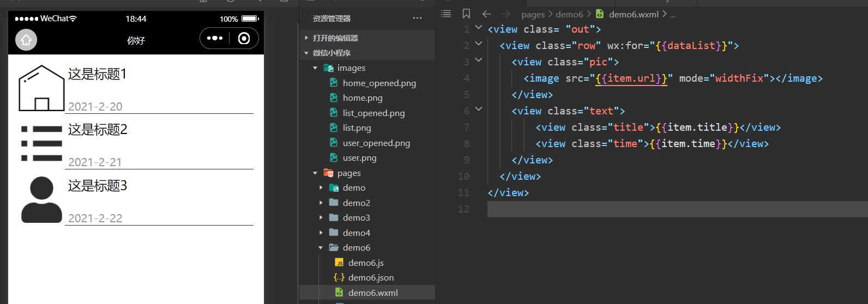Collapse the images folder arrow
This screenshot has width=868, height=304.
point(315,68)
